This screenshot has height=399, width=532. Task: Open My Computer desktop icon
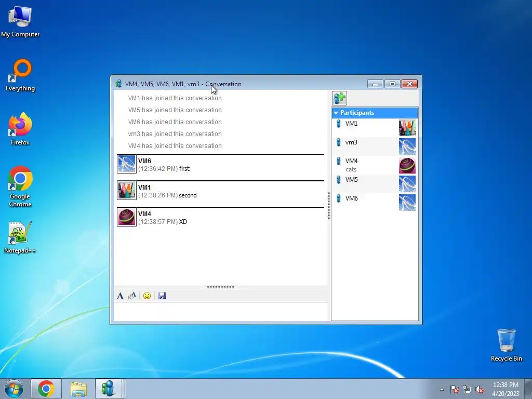point(20,21)
